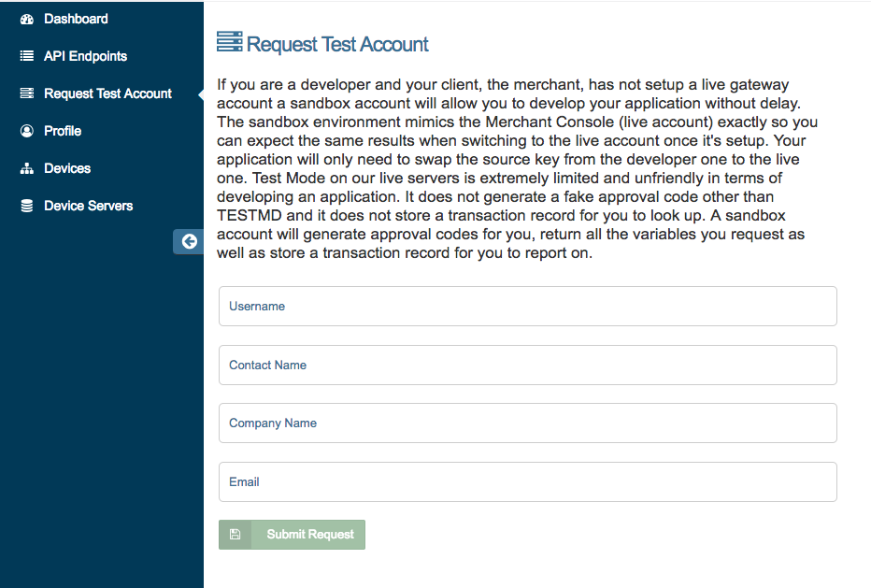Click the floppy disk icon on Submit button
Image resolution: width=871 pixels, height=588 pixels.
pyautogui.click(x=236, y=535)
